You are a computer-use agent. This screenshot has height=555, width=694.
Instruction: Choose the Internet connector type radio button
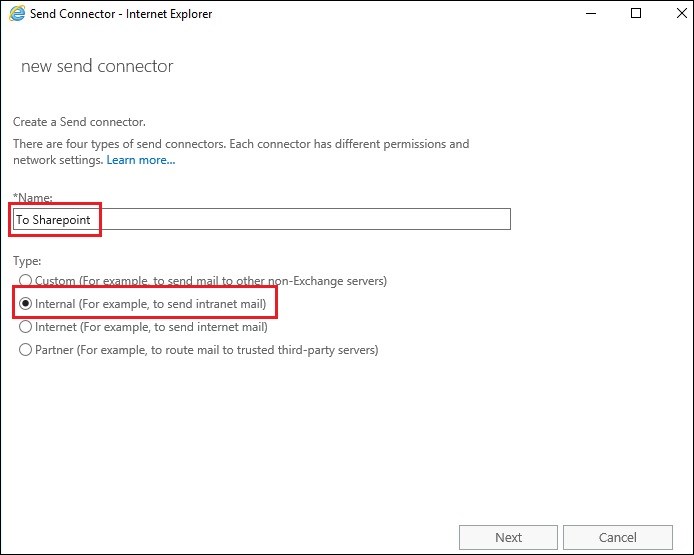click(25, 327)
